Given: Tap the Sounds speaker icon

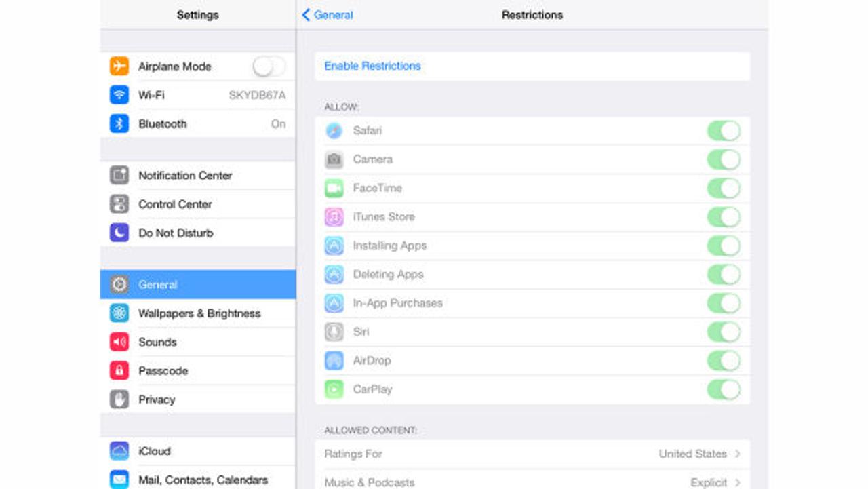Looking at the screenshot, I should tap(119, 342).
